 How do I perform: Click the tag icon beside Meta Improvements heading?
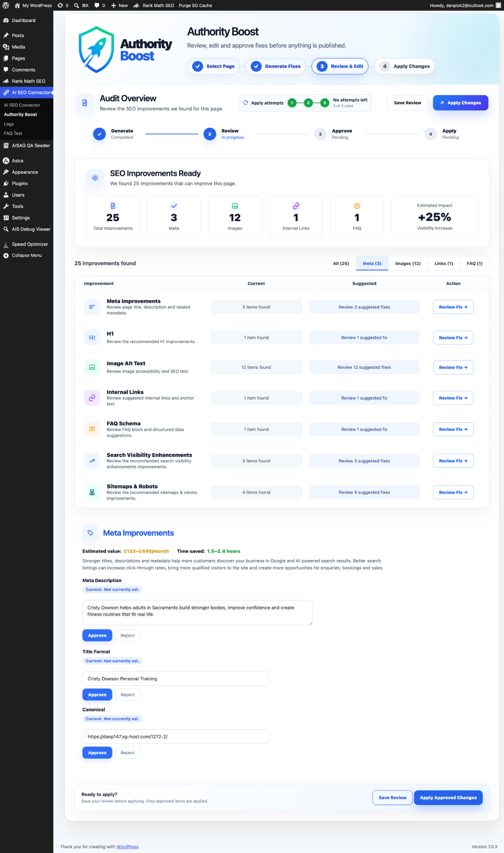90,533
